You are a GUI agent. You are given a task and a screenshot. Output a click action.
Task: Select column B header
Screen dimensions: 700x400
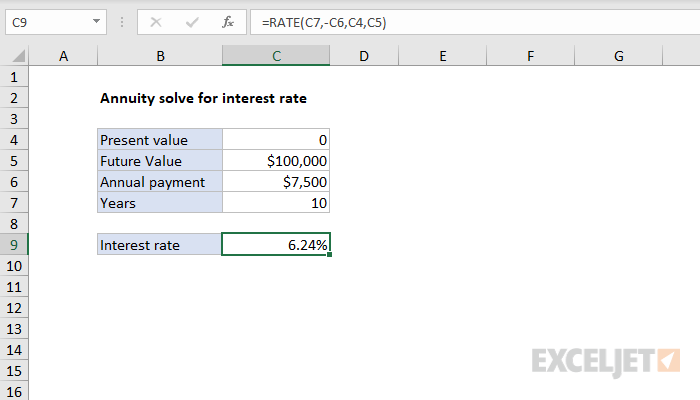[x=160, y=56]
